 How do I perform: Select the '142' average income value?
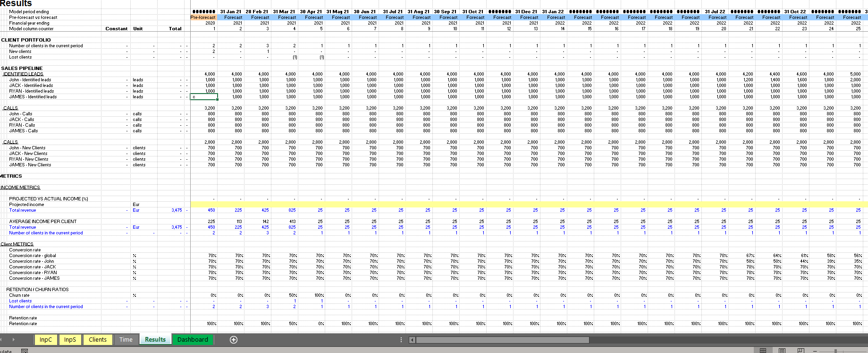(x=266, y=222)
